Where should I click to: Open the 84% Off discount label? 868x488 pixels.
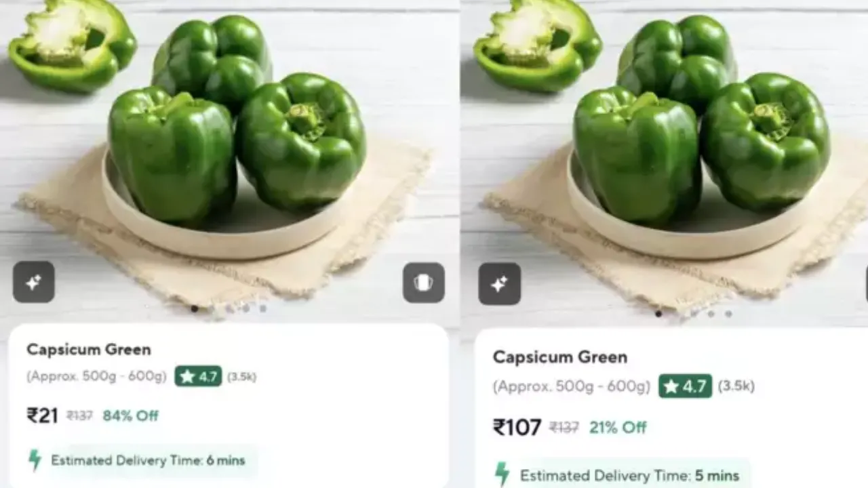130,415
